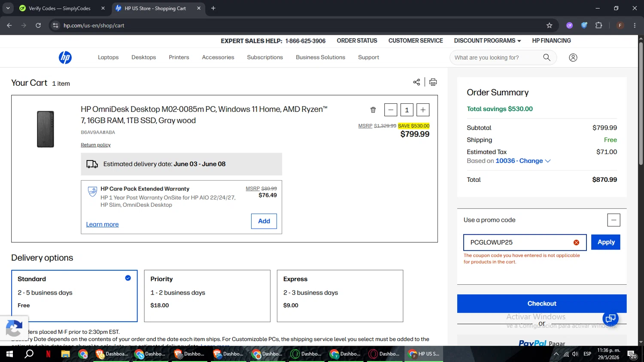Open a new browser tab

(x=213, y=8)
